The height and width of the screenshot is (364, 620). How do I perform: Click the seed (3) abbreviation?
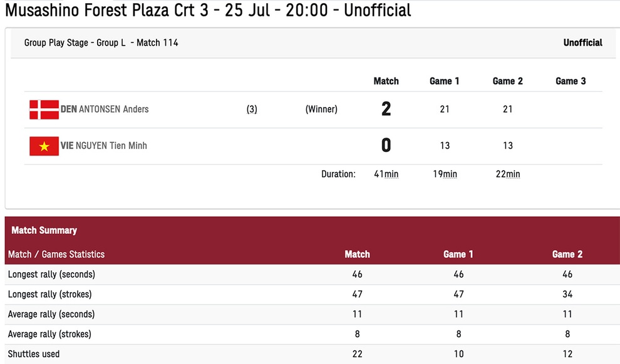click(x=252, y=109)
